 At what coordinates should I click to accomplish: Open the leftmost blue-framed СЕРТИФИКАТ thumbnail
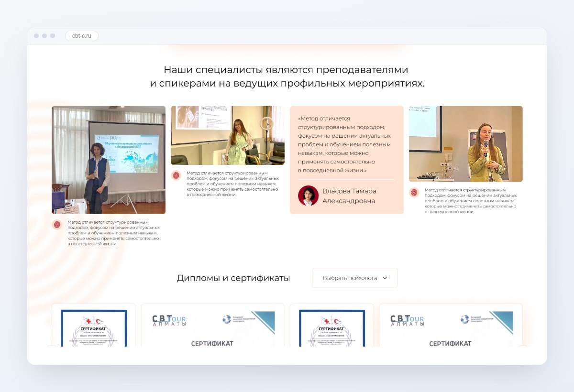point(94,325)
